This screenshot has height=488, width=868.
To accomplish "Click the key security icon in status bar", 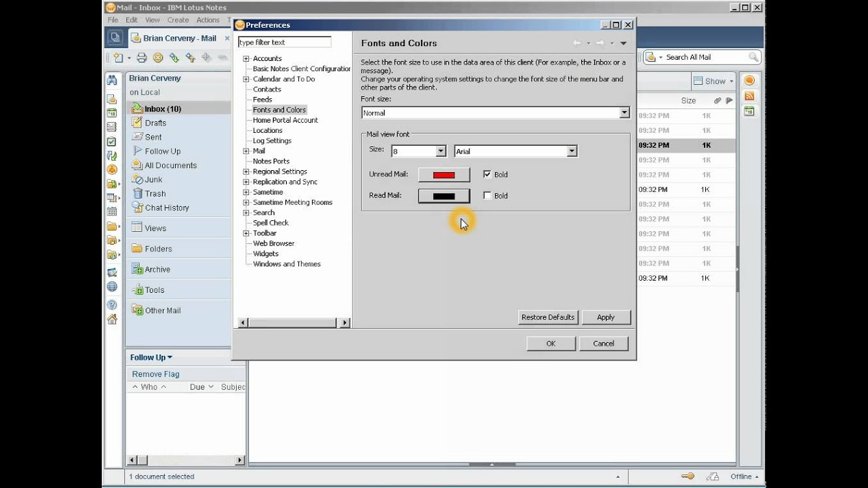I will pos(688,476).
